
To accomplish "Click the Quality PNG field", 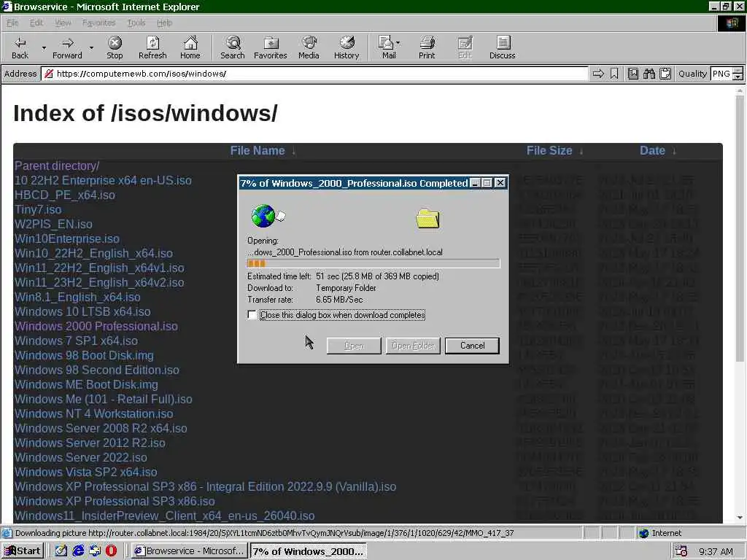I will (721, 74).
